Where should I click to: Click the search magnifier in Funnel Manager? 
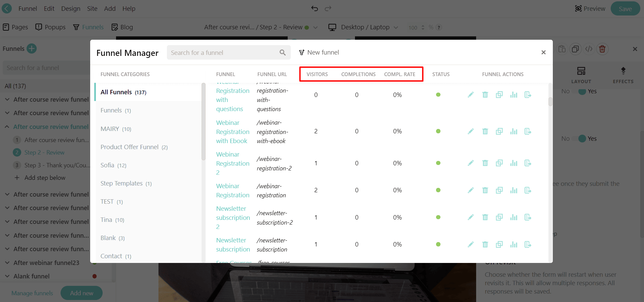point(283,53)
